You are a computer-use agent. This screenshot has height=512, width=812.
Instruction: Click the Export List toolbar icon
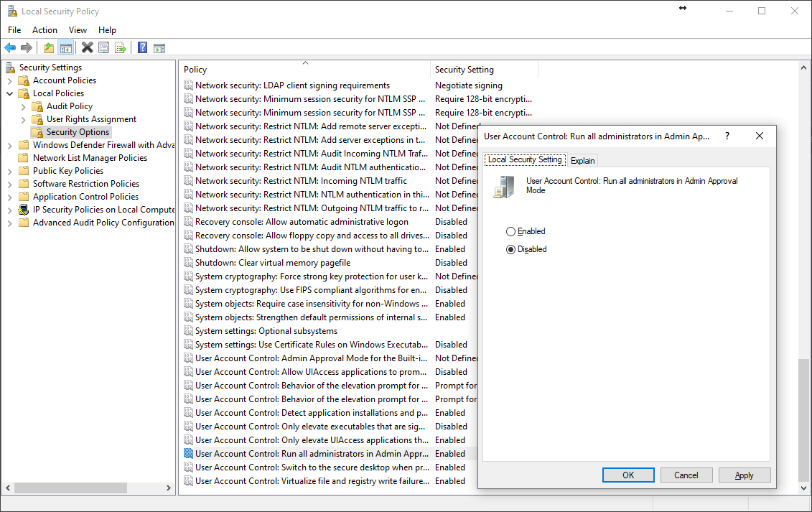(121, 48)
